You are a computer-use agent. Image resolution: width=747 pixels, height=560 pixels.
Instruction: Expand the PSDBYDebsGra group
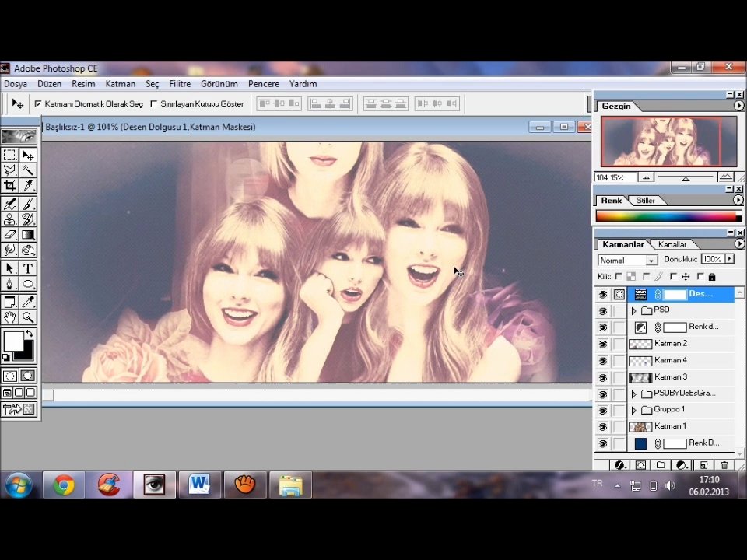pos(633,394)
